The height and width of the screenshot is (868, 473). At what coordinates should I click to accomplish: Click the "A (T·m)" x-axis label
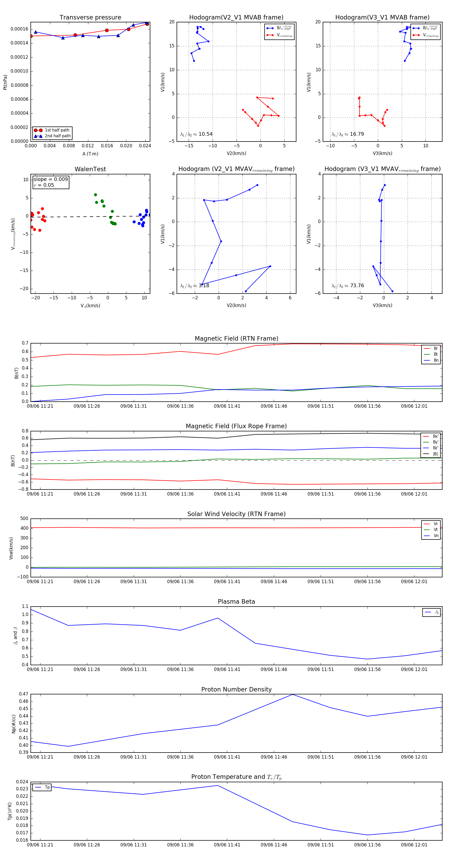click(90, 154)
